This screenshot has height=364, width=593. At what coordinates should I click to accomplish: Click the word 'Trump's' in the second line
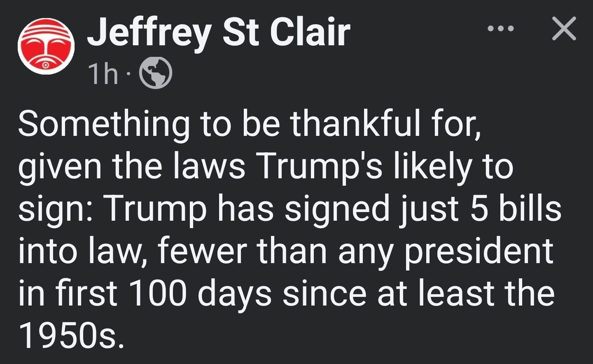point(319,167)
